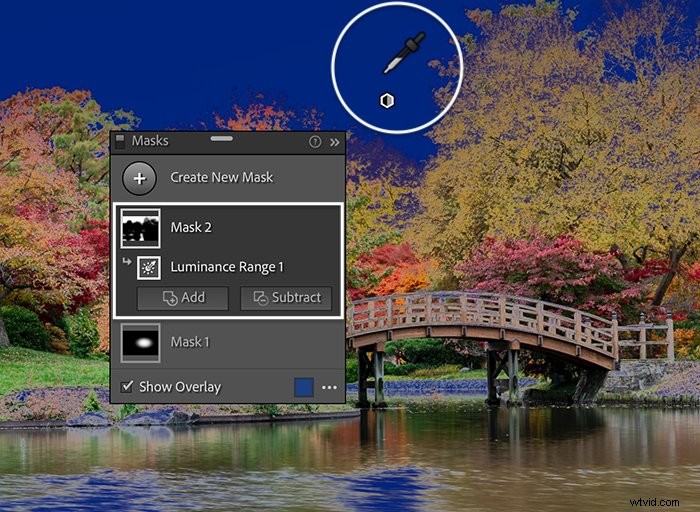Screen dimensions: 700x512
Task: Collapse the Masks panel with double arrows
Action: click(x=335, y=142)
